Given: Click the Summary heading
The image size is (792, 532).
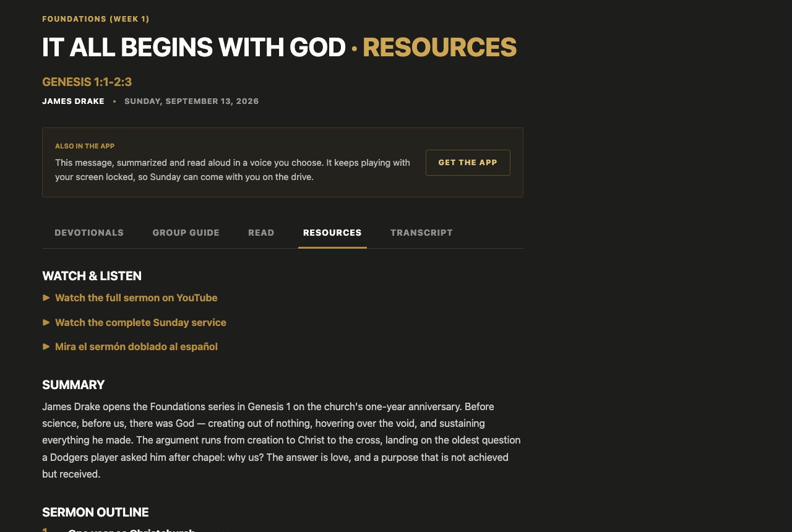Looking at the screenshot, I should 73,385.
